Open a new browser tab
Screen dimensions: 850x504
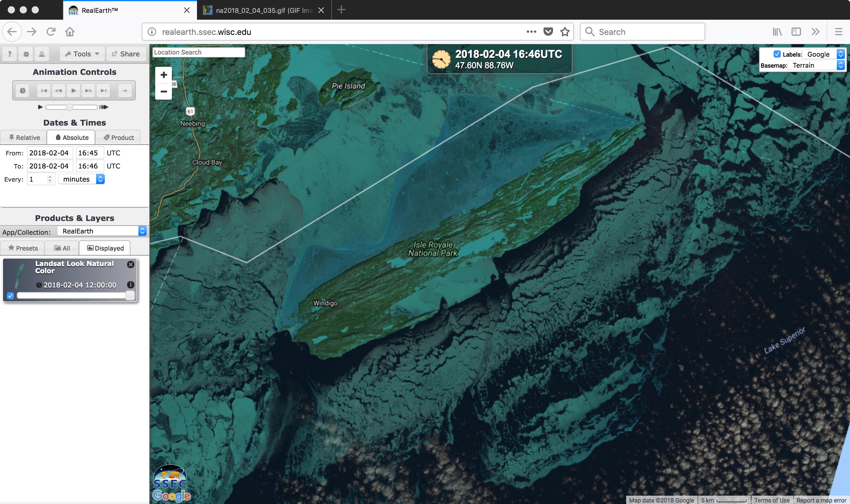coord(341,10)
